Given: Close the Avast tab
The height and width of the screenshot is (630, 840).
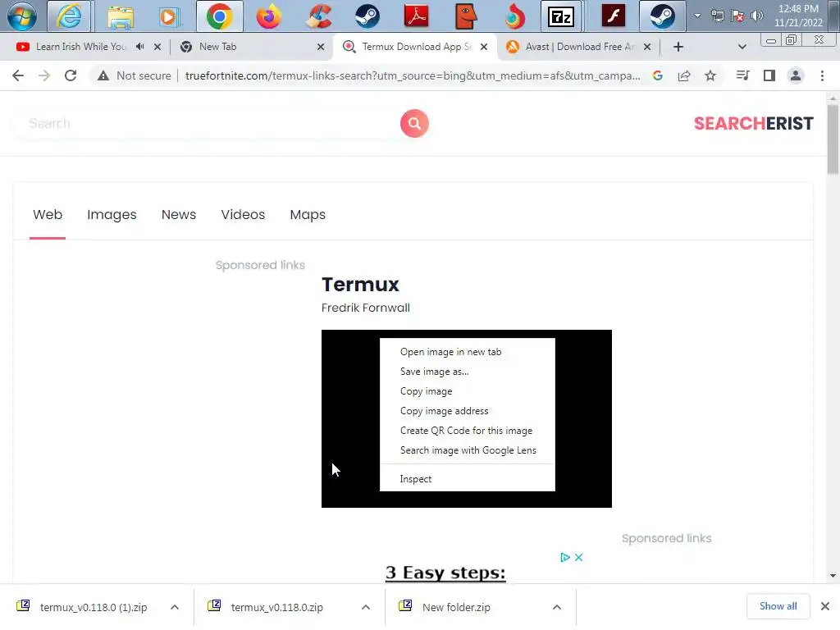Looking at the screenshot, I should coord(647,47).
